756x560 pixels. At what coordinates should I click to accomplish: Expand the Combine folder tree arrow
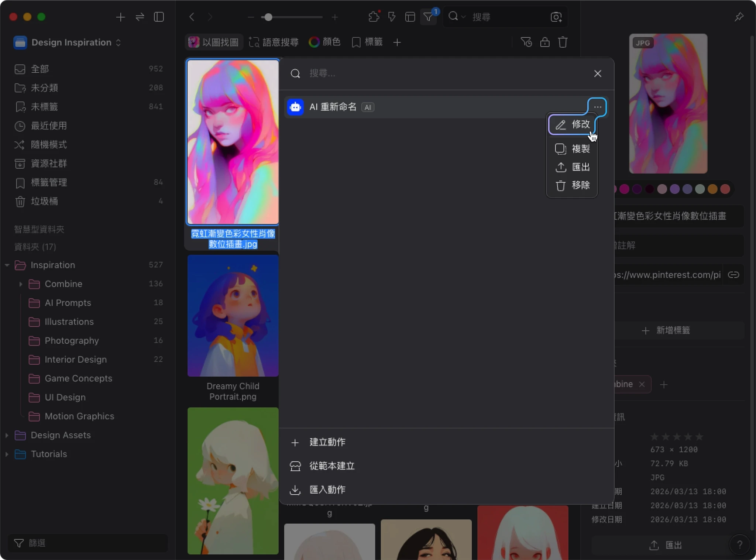(x=21, y=284)
